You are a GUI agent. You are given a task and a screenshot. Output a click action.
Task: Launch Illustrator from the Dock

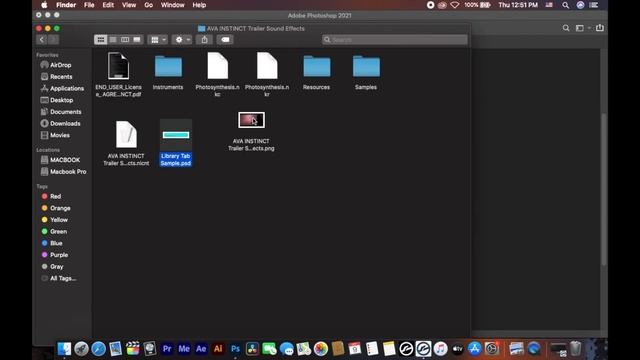point(218,349)
